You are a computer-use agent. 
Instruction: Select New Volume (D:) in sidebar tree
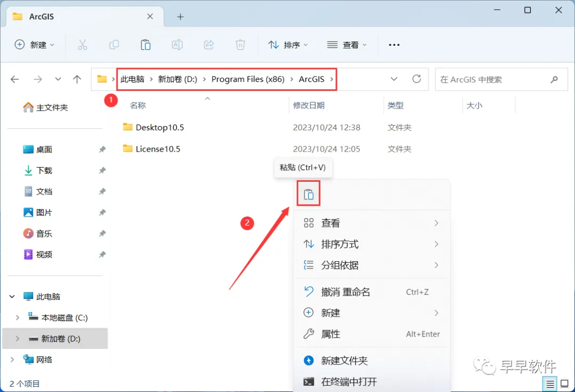pos(55,338)
